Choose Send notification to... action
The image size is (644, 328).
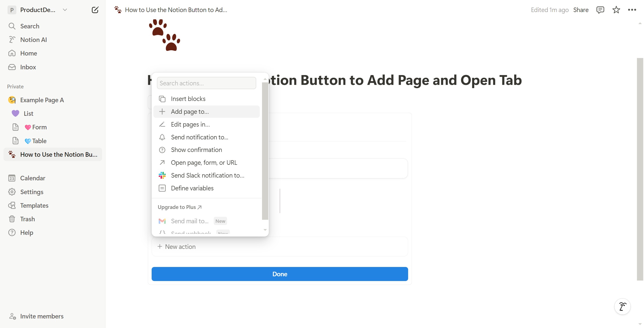pos(206,137)
